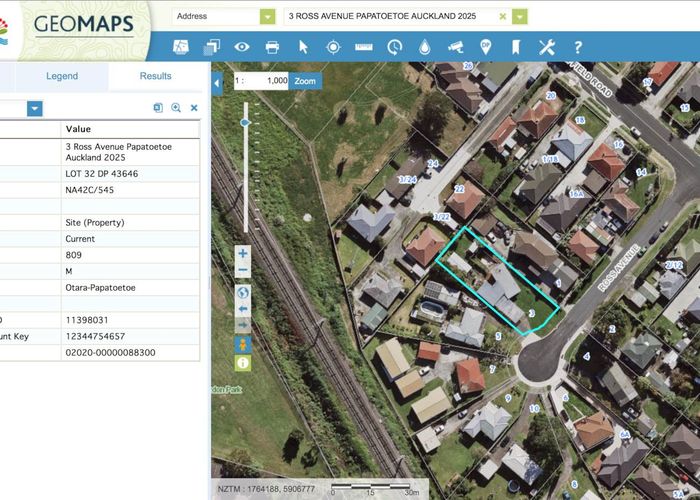
Task: Click the ROSS AVENUE street label
Action: [x=619, y=267]
